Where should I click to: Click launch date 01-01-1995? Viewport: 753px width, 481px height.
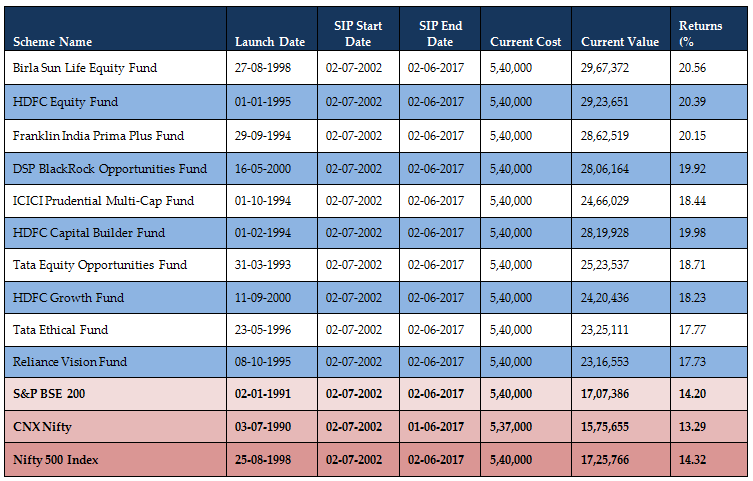[x=263, y=102]
